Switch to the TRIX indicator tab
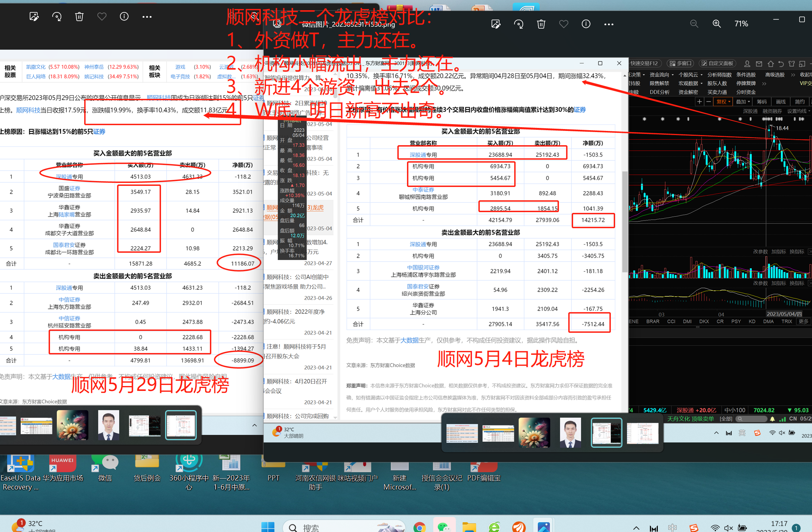The height and width of the screenshot is (532, 812). click(x=786, y=321)
